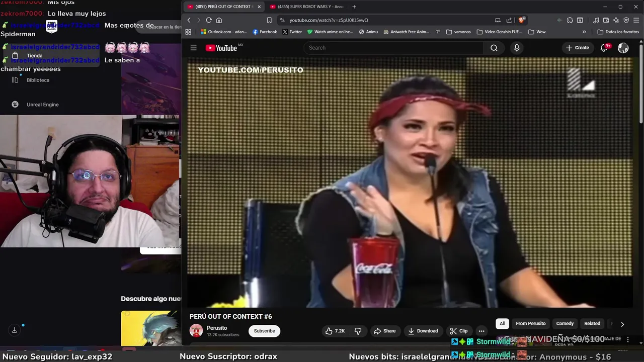Image resolution: width=644 pixels, height=362 pixels.
Task: Select the All filter chip
Action: 502,324
